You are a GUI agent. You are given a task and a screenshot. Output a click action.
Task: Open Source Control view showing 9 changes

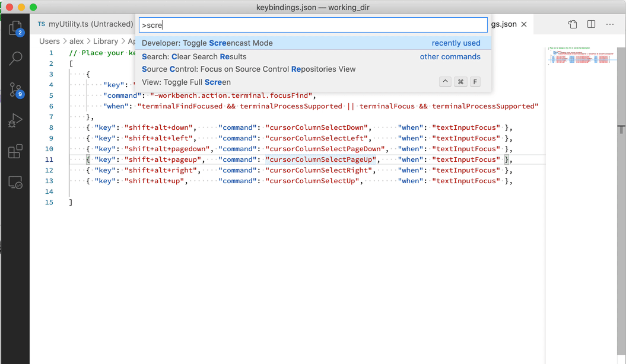pos(15,89)
